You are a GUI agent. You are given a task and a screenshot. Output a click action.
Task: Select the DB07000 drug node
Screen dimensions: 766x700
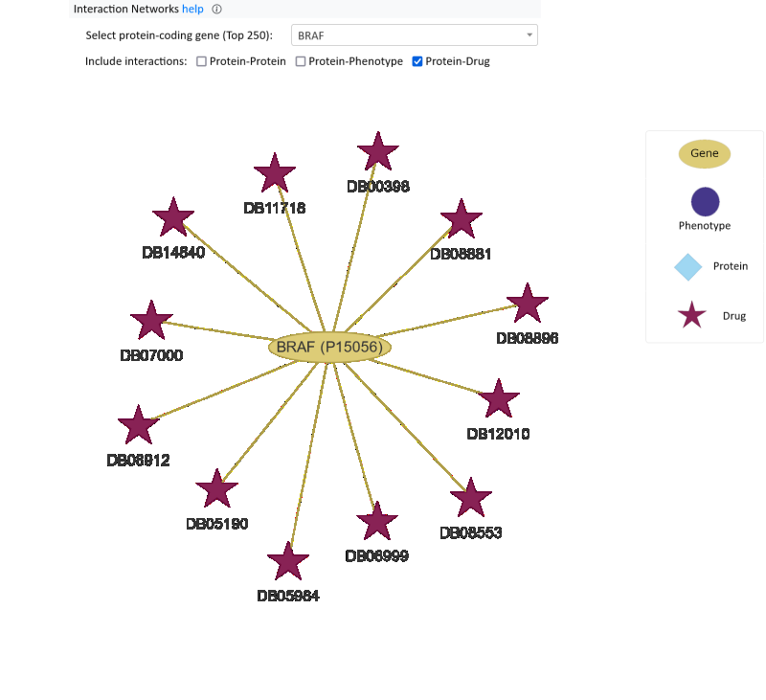[151, 321]
